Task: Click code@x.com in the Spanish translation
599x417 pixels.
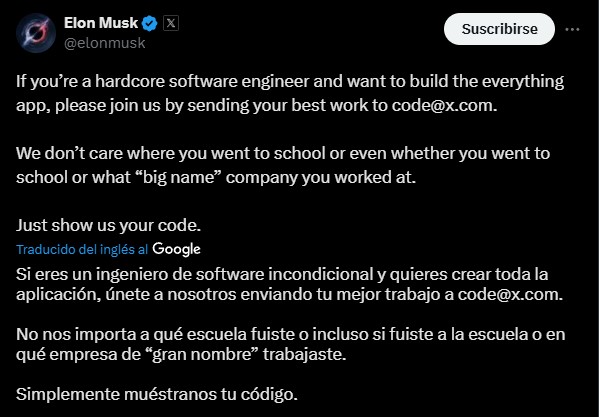Action: (508, 294)
